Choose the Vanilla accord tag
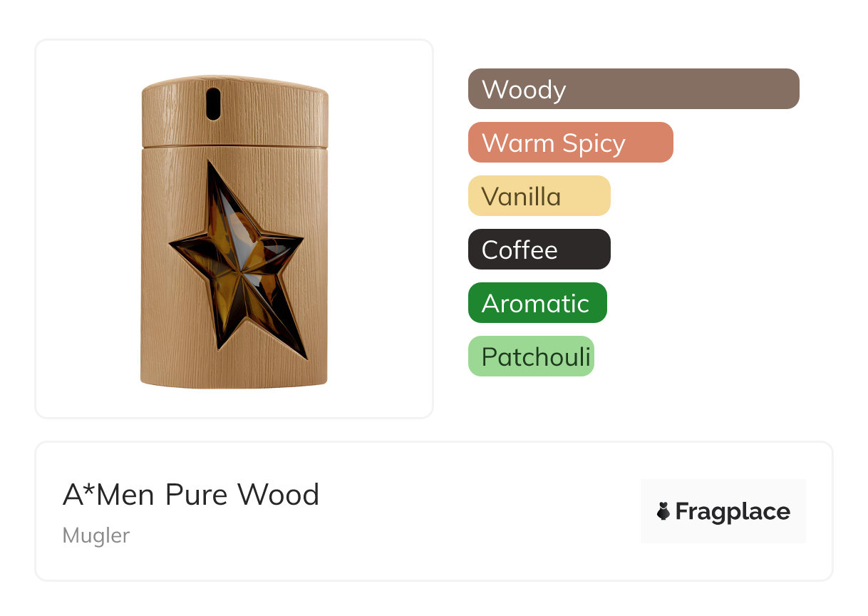Viewport: 868px width, 616px height. [539, 196]
